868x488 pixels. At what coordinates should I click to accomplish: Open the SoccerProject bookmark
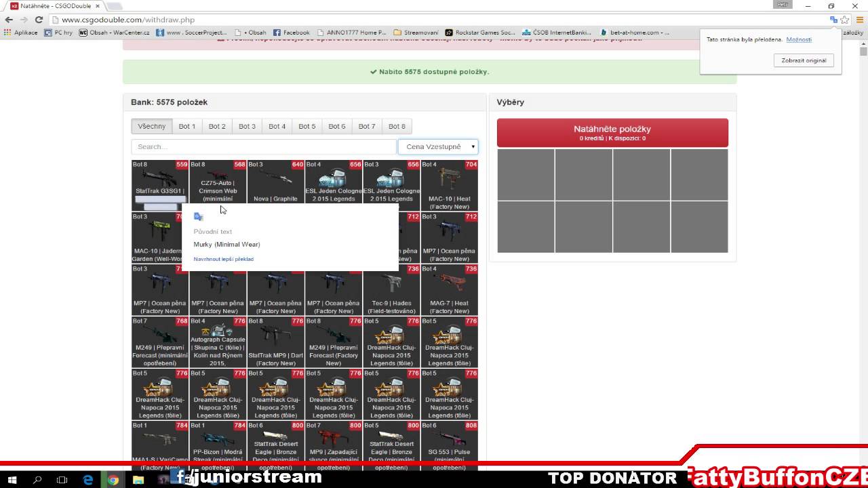click(x=191, y=32)
